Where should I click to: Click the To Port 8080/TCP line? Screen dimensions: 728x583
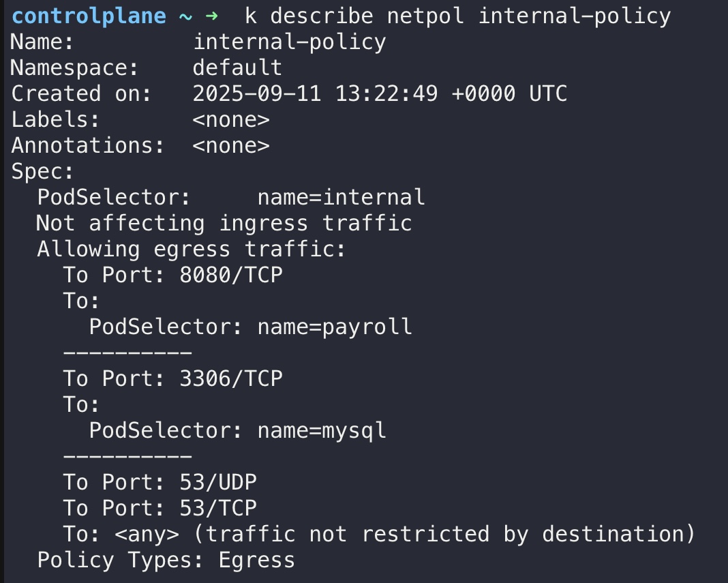pos(172,275)
